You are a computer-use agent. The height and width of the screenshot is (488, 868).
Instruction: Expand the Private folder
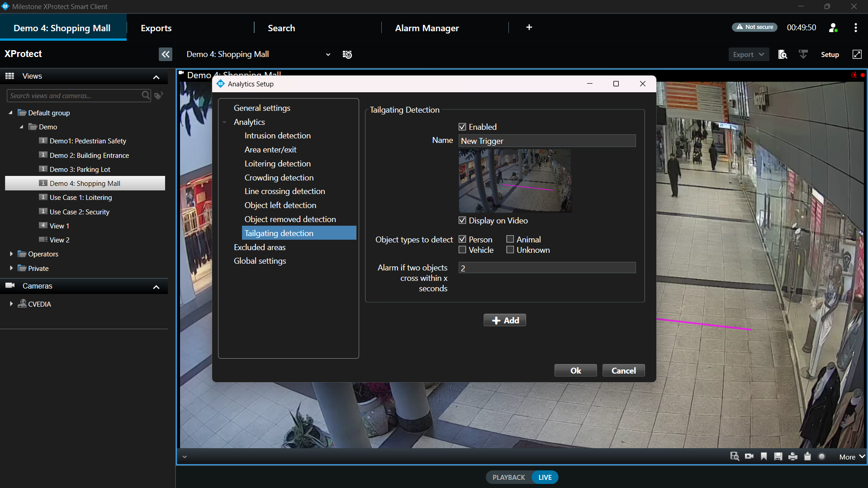pyautogui.click(x=11, y=268)
